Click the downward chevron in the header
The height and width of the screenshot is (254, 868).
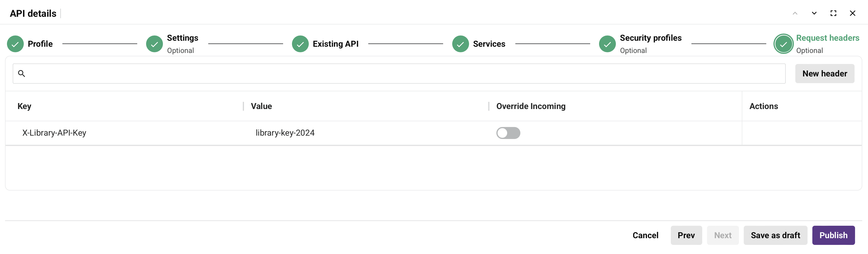814,13
